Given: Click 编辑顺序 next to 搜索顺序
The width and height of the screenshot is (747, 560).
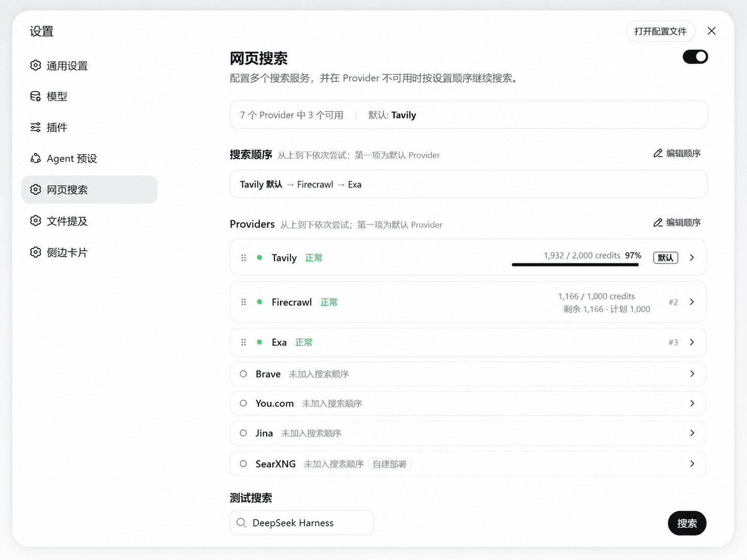Looking at the screenshot, I should click(x=677, y=153).
